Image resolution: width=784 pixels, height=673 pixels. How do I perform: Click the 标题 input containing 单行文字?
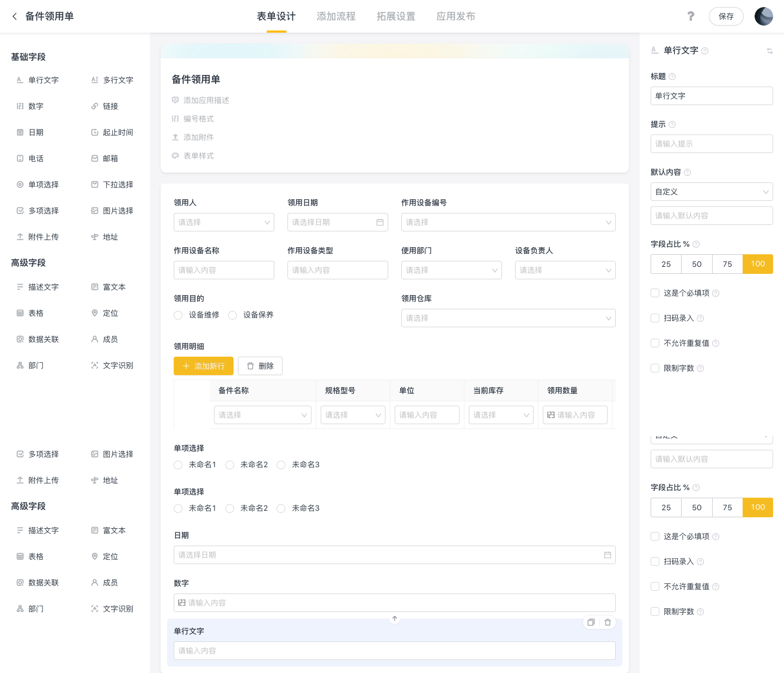point(712,96)
